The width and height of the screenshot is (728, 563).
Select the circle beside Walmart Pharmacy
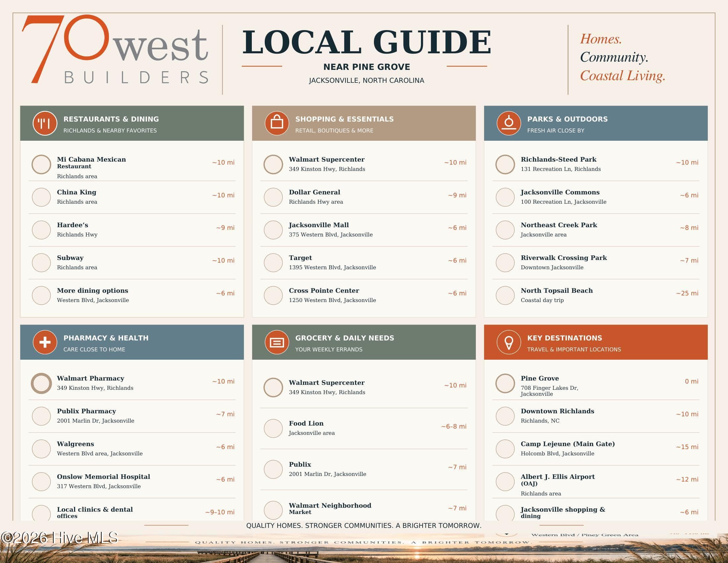(x=41, y=383)
